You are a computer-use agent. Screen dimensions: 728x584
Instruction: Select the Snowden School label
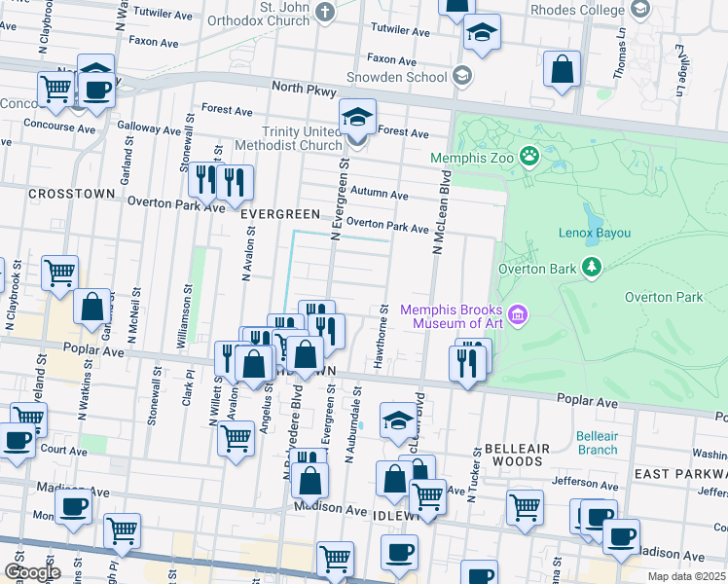coord(396,77)
